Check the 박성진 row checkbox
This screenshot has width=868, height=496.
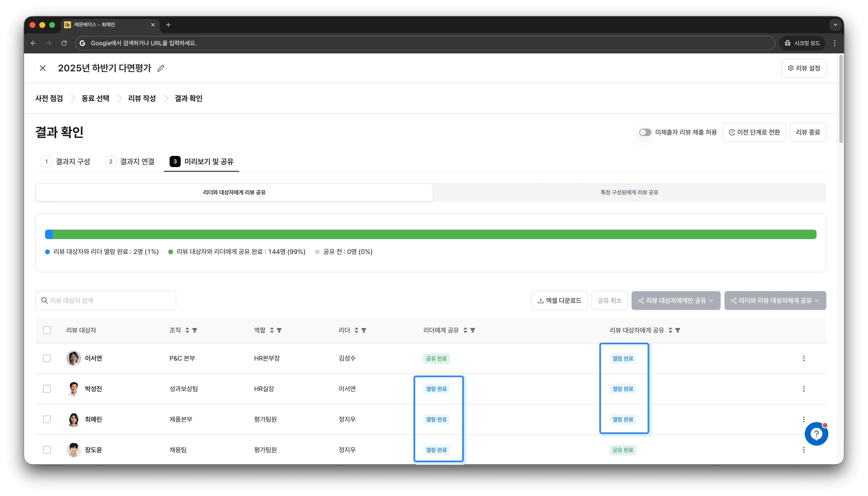coord(47,389)
